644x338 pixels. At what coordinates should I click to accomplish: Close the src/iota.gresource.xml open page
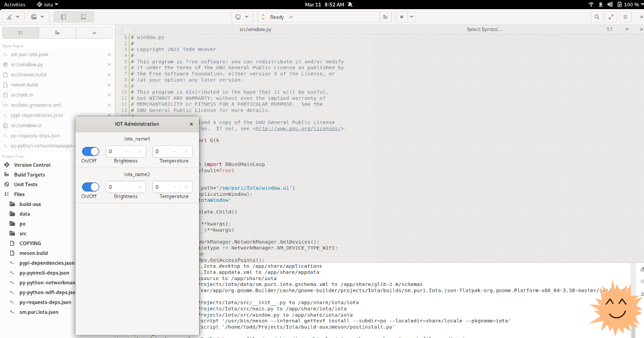(x=109, y=105)
